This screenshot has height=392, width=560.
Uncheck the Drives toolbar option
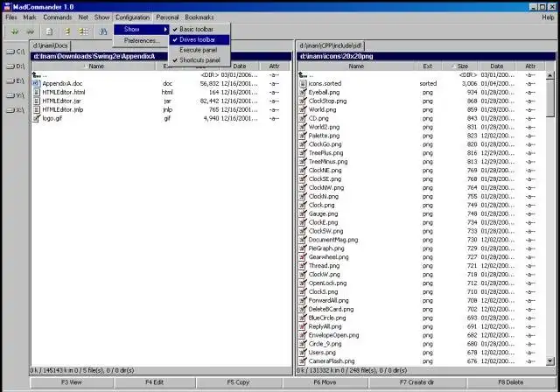pyautogui.click(x=199, y=39)
